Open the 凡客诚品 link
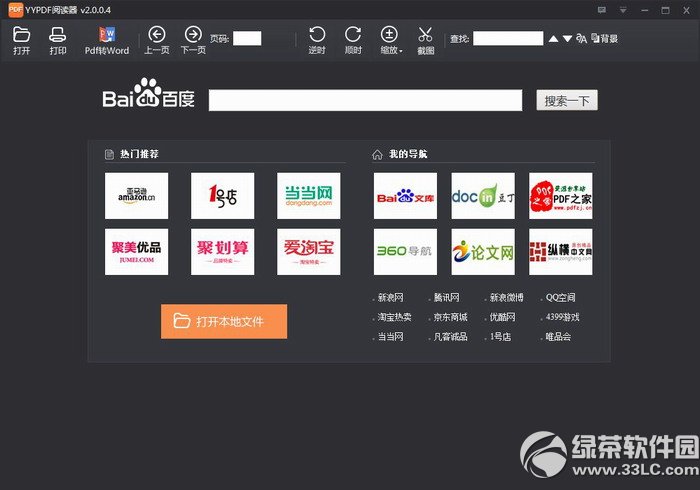This screenshot has height=490, width=700. coord(450,337)
